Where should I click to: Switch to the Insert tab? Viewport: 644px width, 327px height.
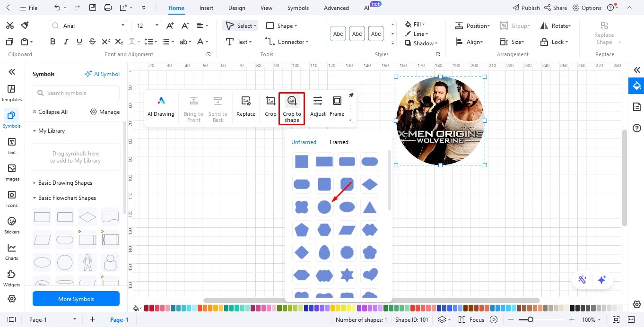[206, 8]
